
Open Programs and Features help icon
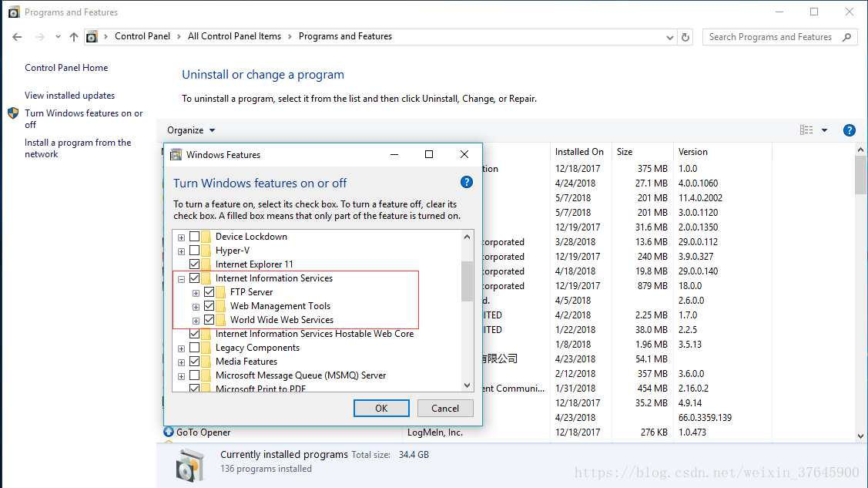pos(850,130)
